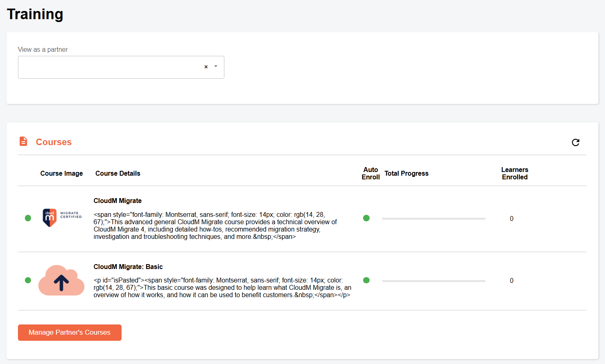The height and width of the screenshot is (364, 605).
Task: Click the CloudM Migrate: Basic total progress bar
Action: point(434,281)
